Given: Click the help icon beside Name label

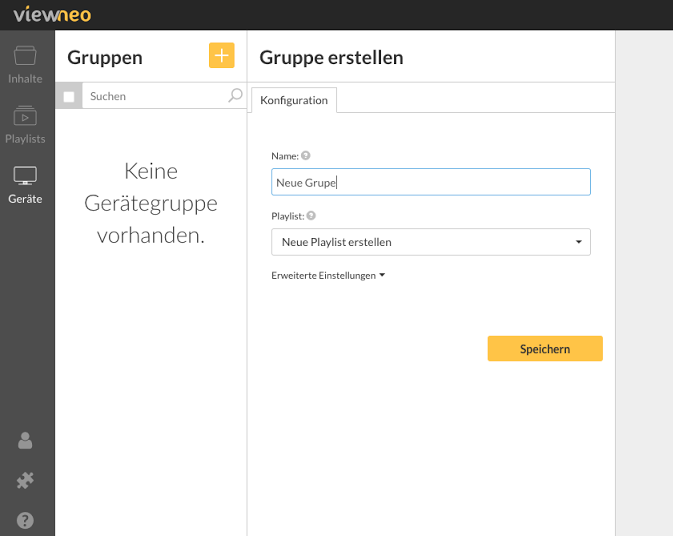Looking at the screenshot, I should tap(306, 155).
